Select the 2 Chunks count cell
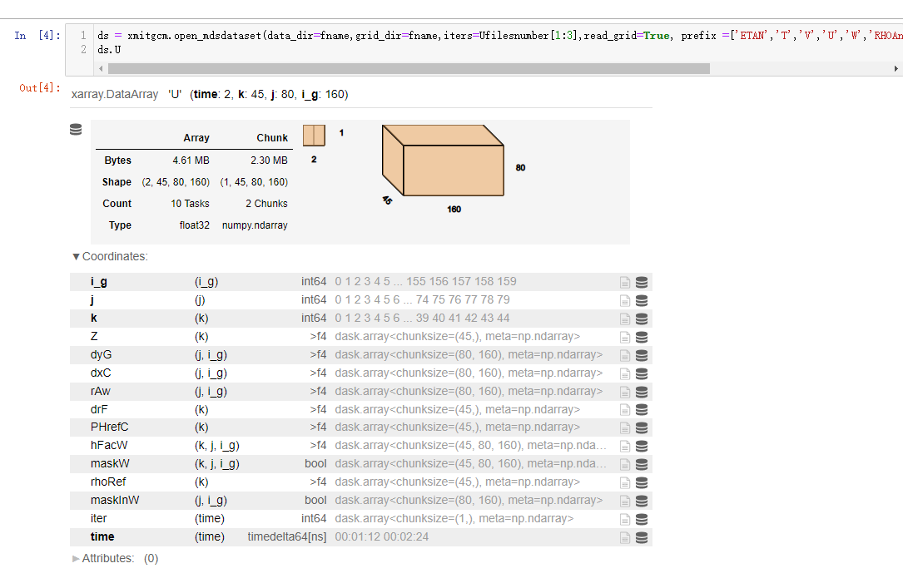 tap(266, 204)
